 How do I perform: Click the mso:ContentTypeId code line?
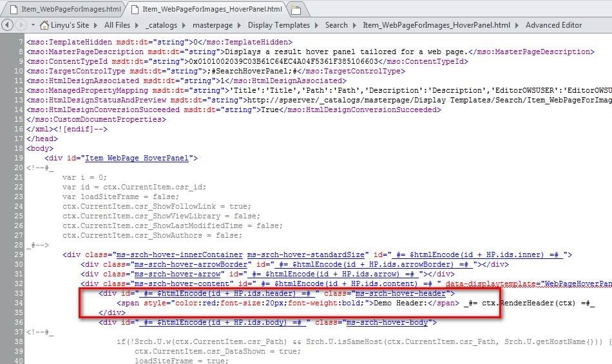[247, 62]
